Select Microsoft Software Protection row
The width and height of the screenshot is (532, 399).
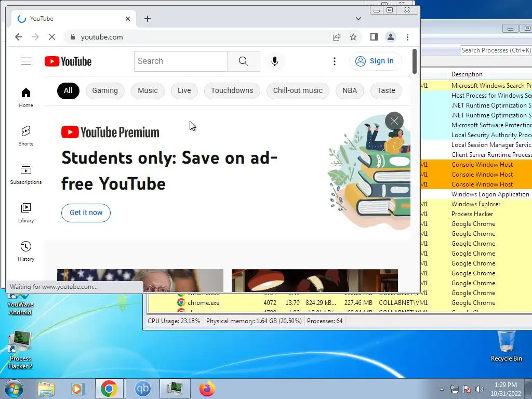[476, 125]
